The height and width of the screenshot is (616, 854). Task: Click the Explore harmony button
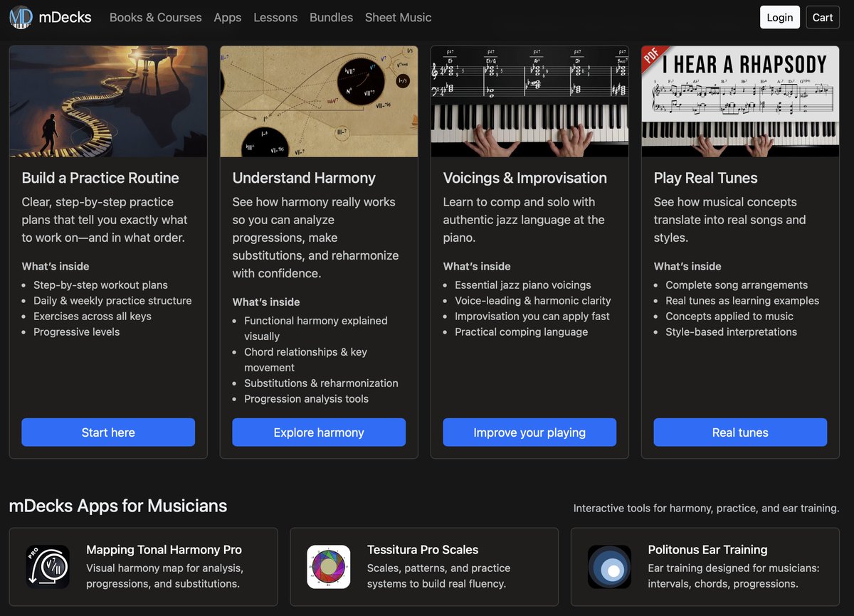[319, 432]
